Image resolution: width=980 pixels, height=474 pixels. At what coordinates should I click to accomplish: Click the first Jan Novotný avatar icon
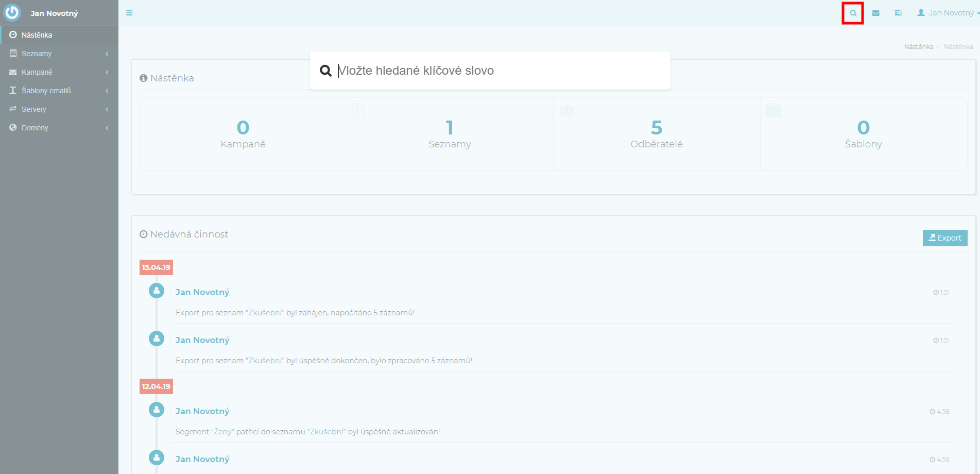tap(157, 291)
